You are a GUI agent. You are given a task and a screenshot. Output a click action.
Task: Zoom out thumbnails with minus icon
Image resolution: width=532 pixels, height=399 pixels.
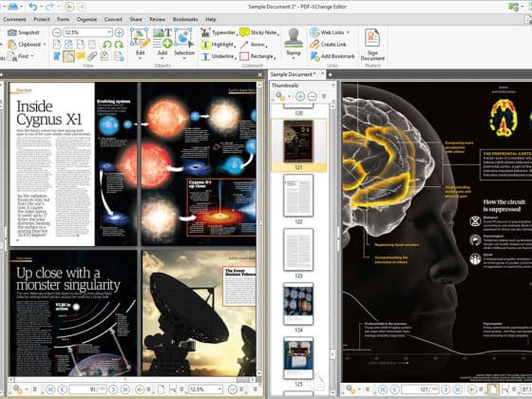point(313,97)
